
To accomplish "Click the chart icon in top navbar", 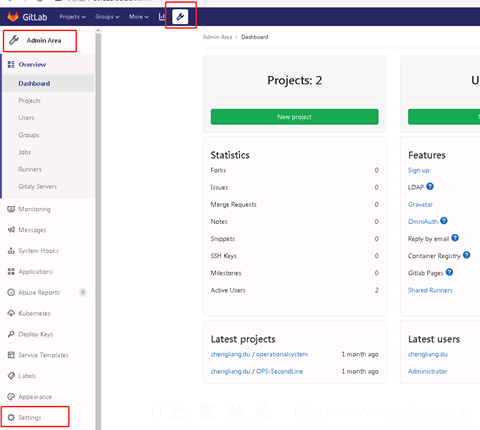I will (x=162, y=16).
